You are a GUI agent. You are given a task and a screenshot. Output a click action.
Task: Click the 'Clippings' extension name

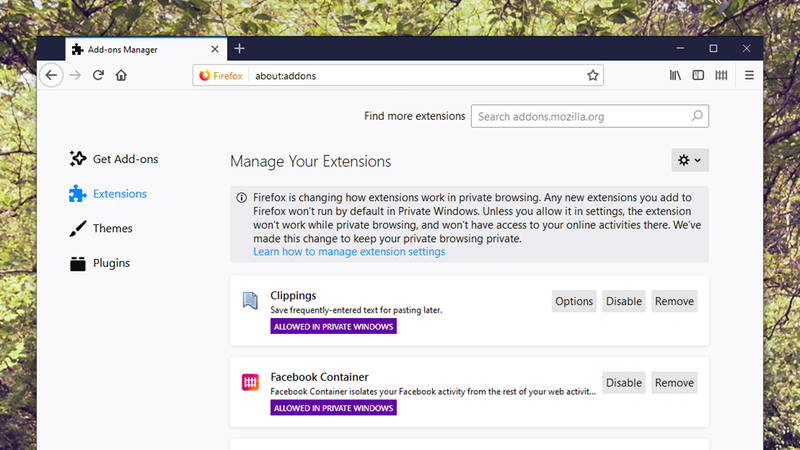tap(293, 295)
